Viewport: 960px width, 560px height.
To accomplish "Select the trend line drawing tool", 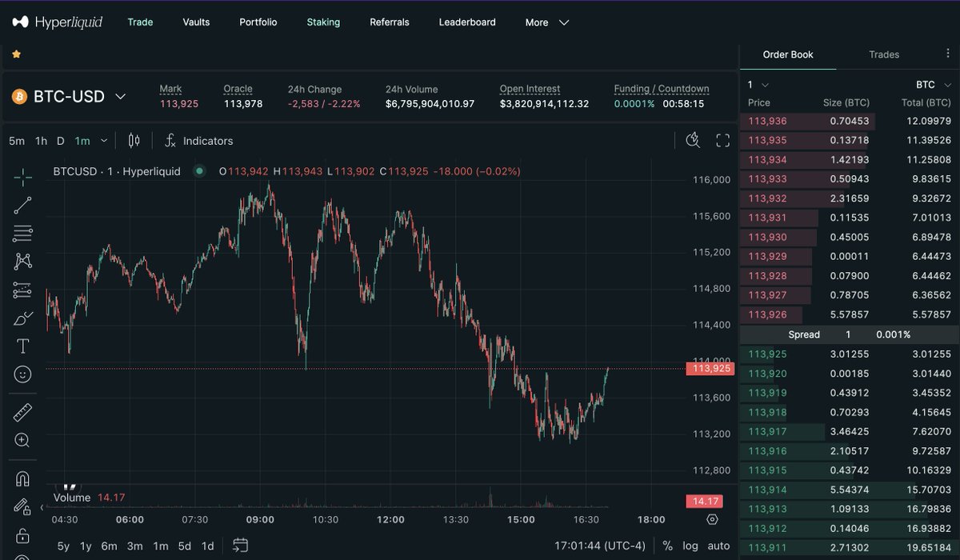I will click(x=23, y=206).
